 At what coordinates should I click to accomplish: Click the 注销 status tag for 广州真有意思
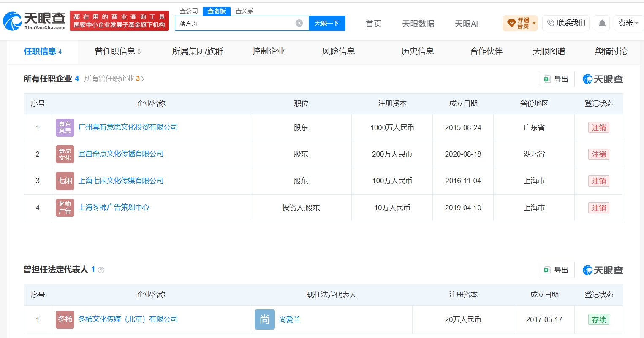coord(599,127)
